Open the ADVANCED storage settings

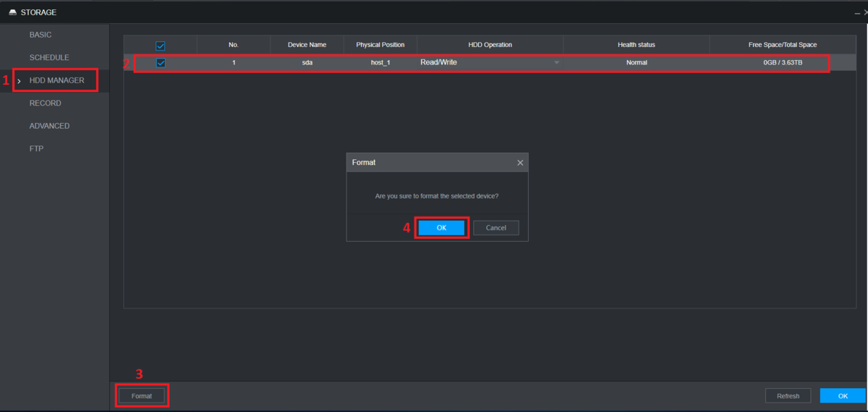click(x=49, y=126)
